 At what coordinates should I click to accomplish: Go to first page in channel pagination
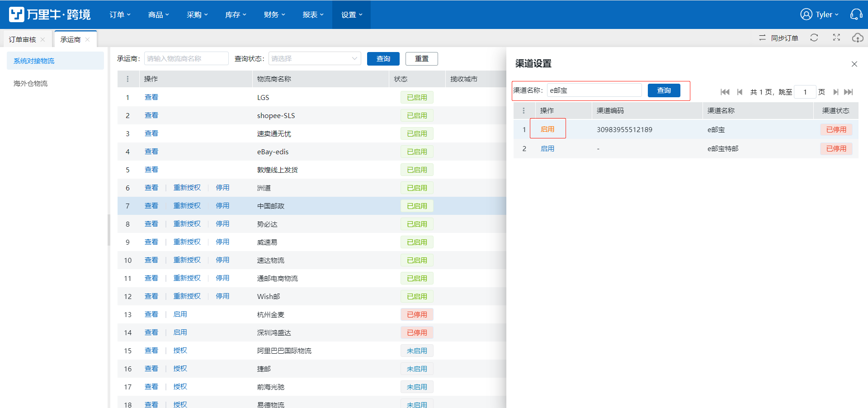click(725, 92)
